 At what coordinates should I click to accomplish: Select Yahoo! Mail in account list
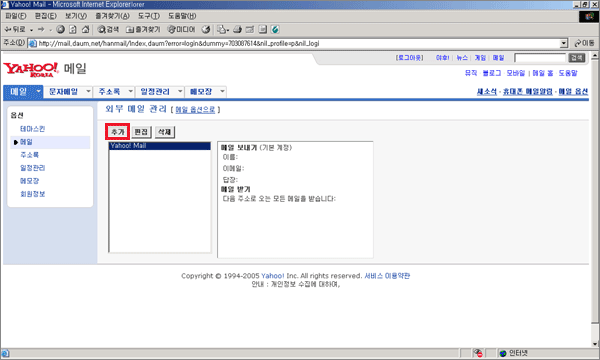coord(160,146)
